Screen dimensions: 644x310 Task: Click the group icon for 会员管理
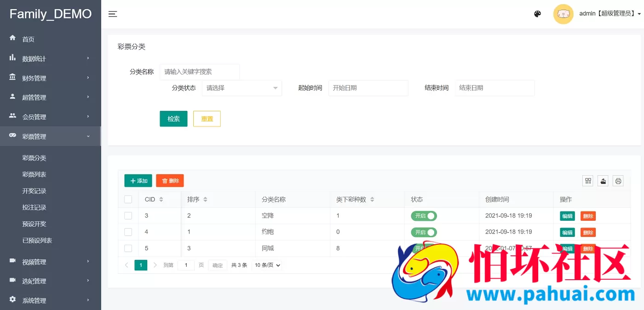tap(12, 116)
